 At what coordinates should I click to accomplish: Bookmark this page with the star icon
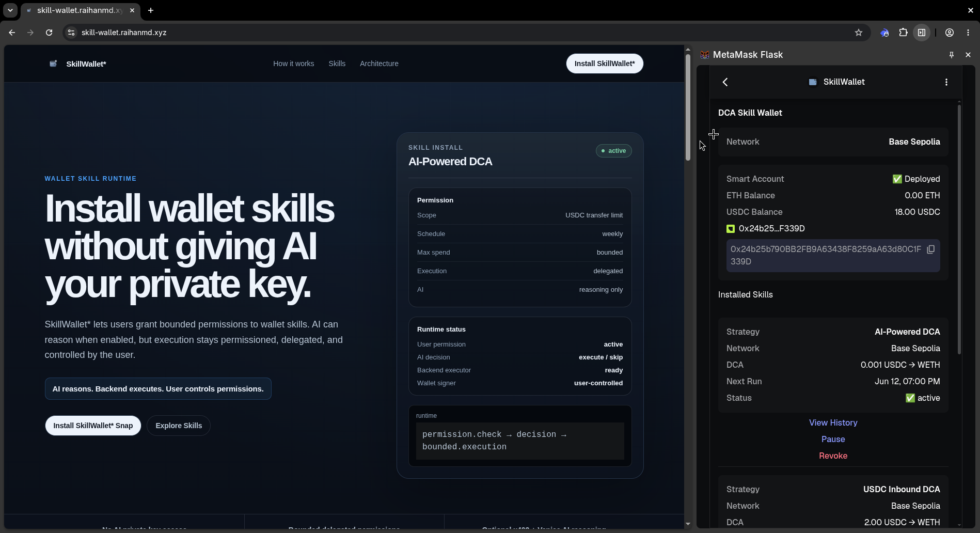click(858, 33)
